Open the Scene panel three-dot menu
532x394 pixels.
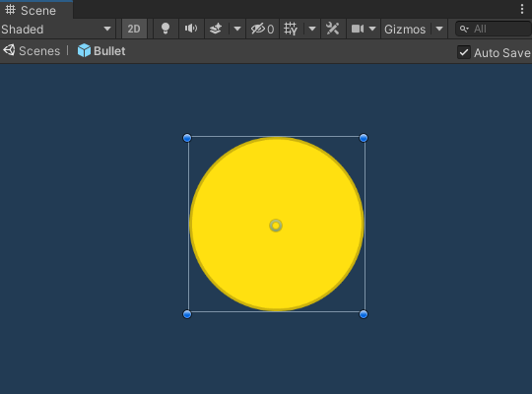point(522,9)
